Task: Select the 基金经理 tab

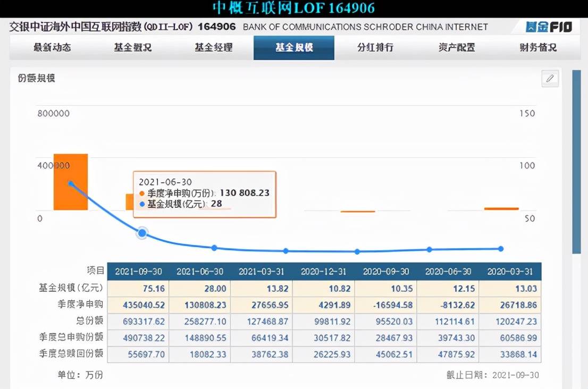Action: (213, 47)
